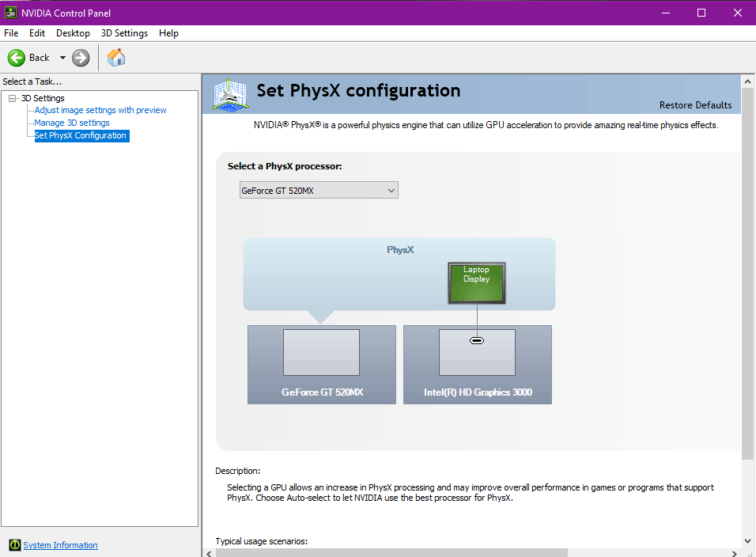The width and height of the screenshot is (756, 557).
Task: Click the 'Select a Task...' heading
Action: [x=32, y=81]
